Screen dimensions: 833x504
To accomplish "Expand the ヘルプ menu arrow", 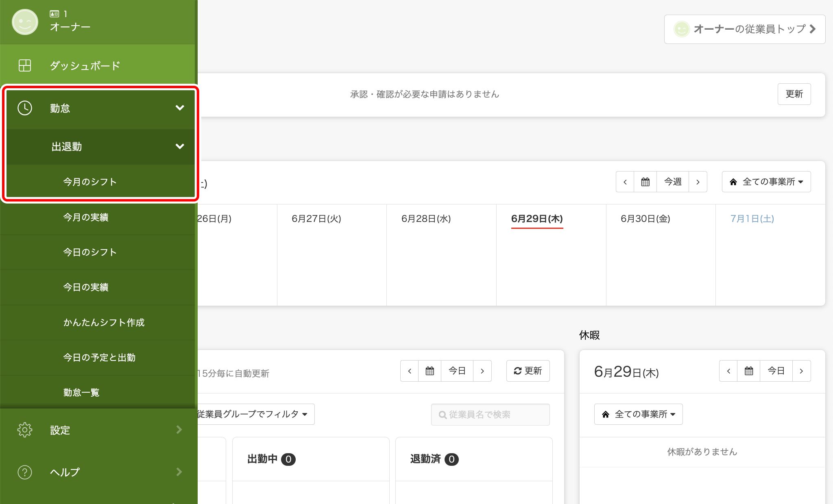I will coord(179,472).
